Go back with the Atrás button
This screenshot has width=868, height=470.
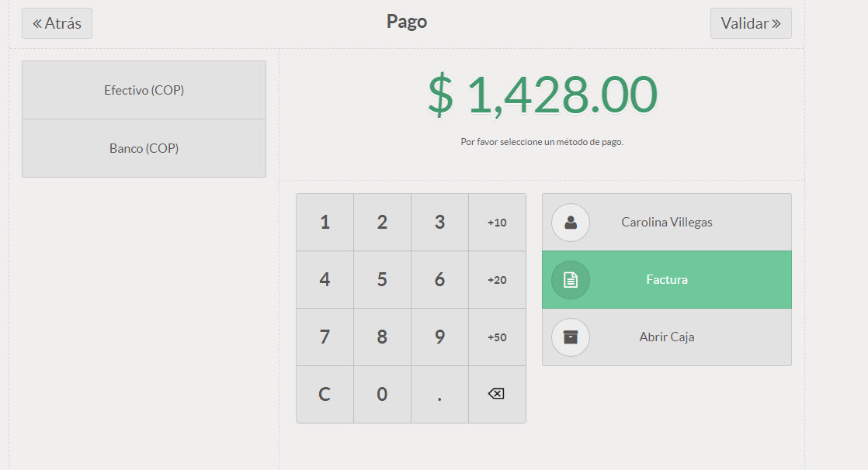click(57, 23)
